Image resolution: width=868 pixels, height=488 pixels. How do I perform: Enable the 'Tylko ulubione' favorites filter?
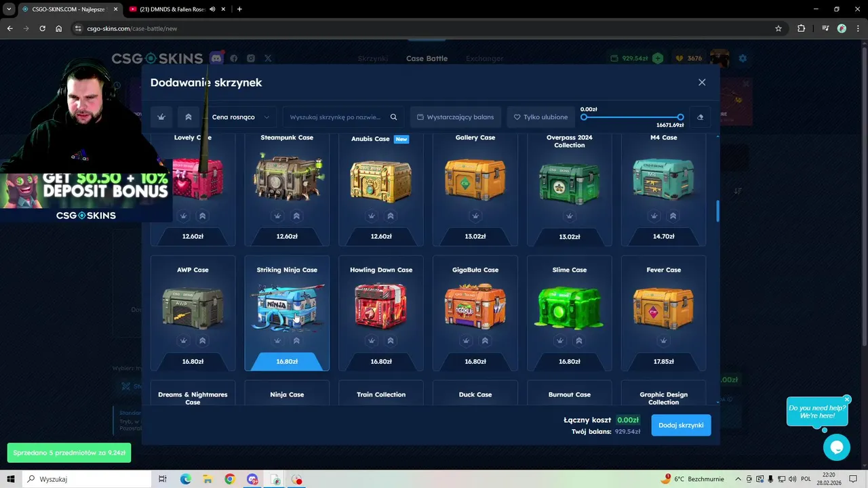[540, 117]
